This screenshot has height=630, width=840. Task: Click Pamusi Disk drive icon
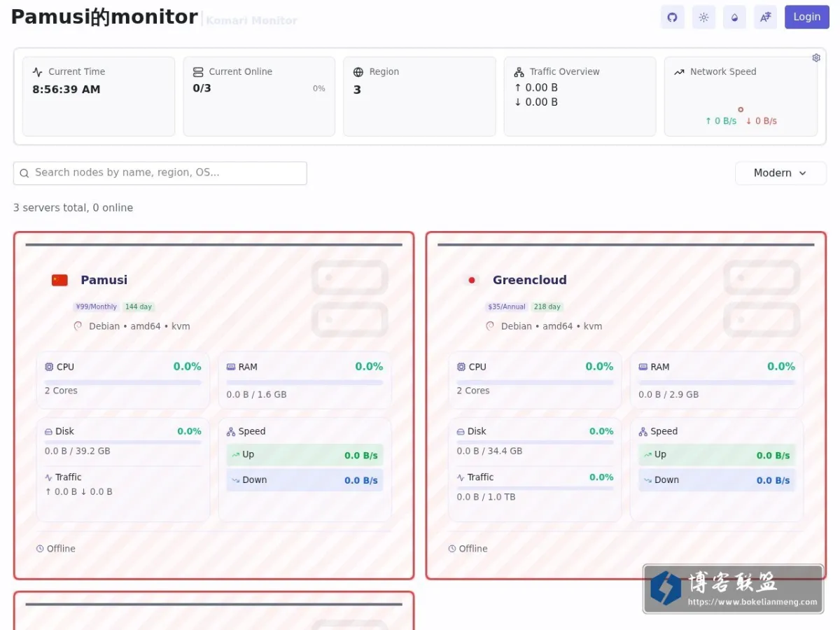tap(49, 432)
